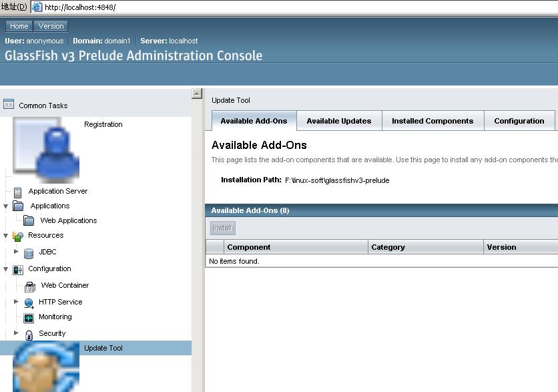Select Monitoring in the tree
This screenshot has height=392, width=558.
(55, 317)
